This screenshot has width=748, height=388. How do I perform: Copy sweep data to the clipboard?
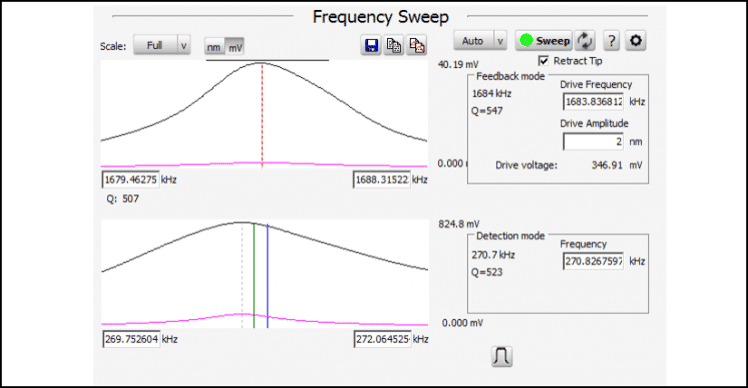tap(394, 46)
